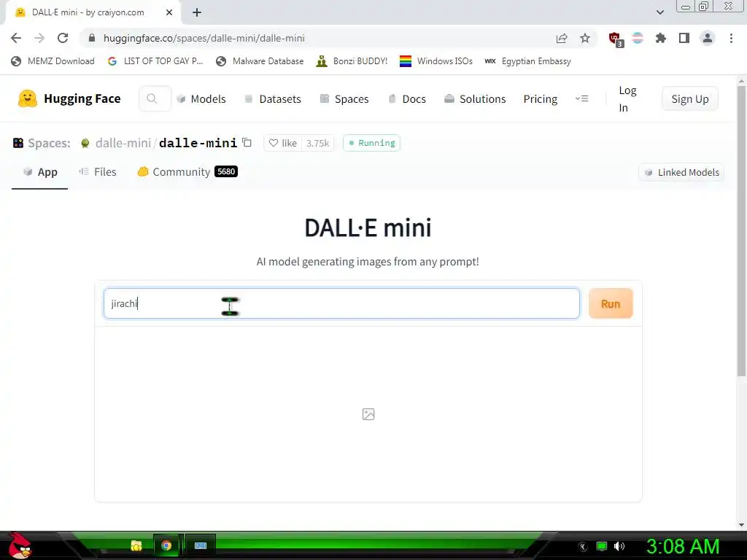Open the volume speaker tray icon
747x560 pixels.
point(619,546)
